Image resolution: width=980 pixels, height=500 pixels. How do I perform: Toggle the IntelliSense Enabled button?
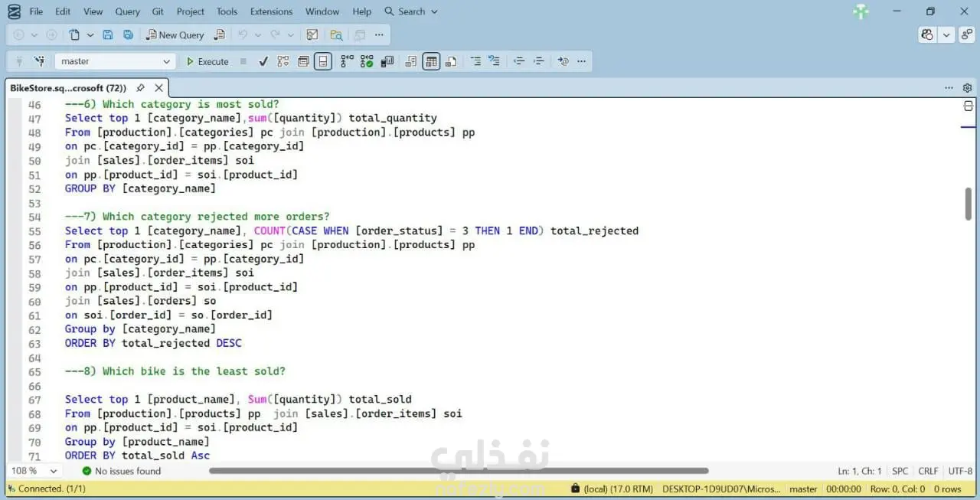coord(323,61)
